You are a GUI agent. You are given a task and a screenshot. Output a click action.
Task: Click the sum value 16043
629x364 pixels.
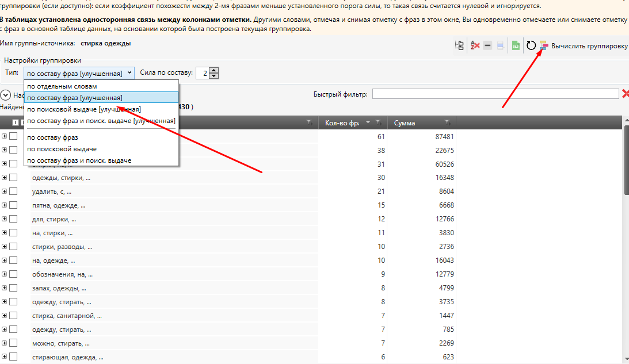(444, 260)
